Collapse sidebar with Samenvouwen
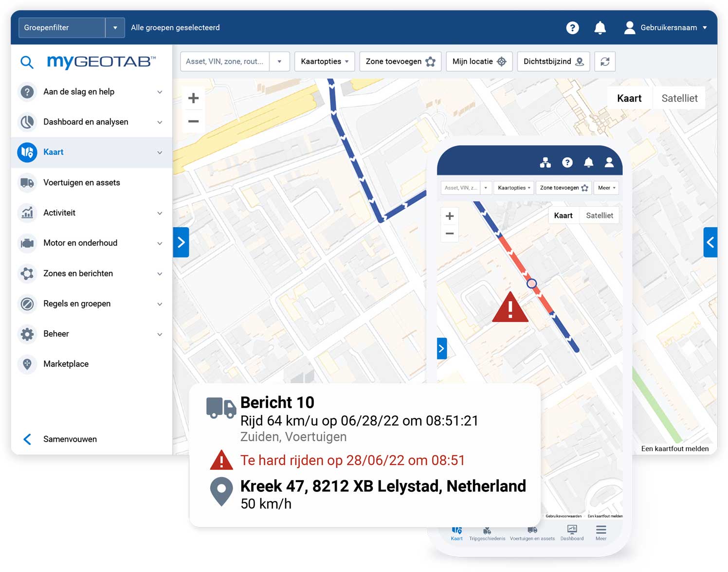This screenshot has height=572, width=728. click(60, 439)
